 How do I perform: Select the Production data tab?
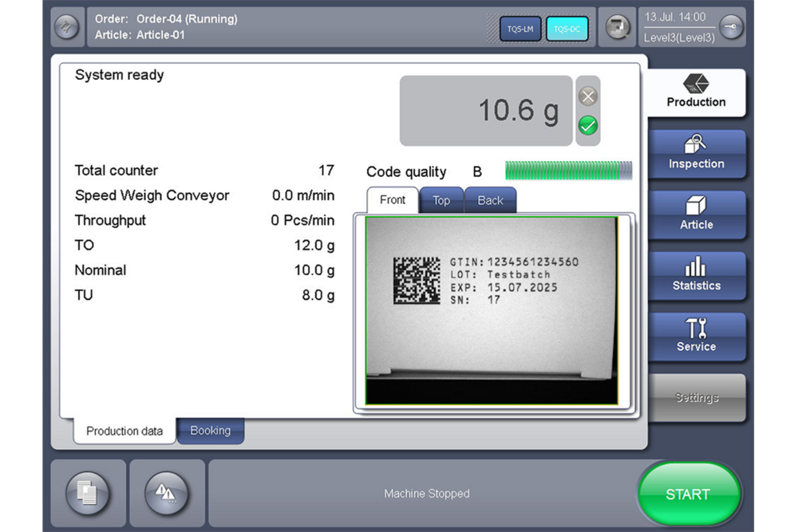(124, 431)
